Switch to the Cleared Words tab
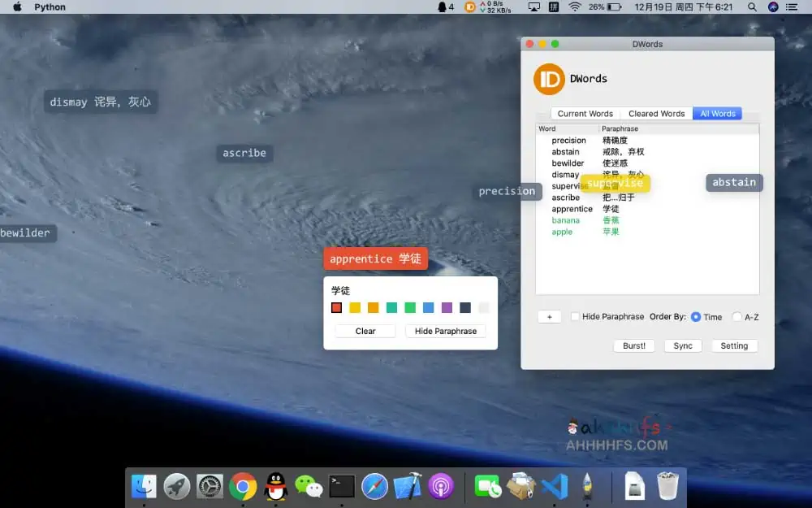Viewport: 812px width, 508px height. pyautogui.click(x=656, y=114)
